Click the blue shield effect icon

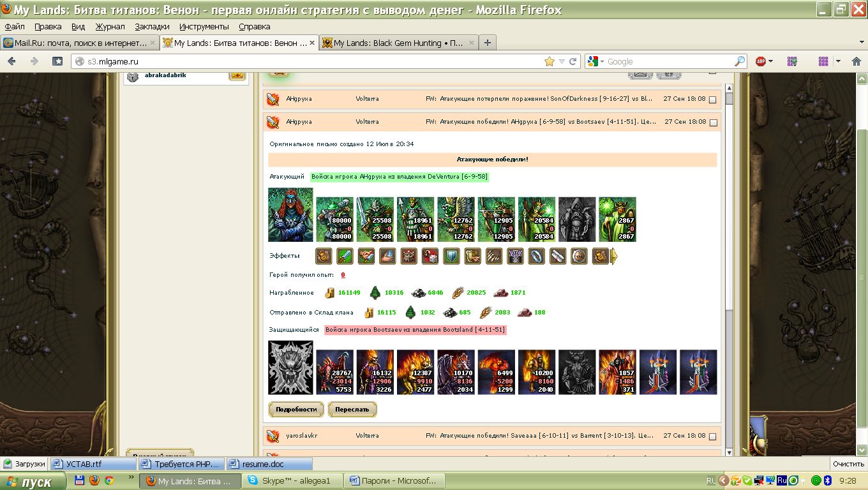click(451, 256)
